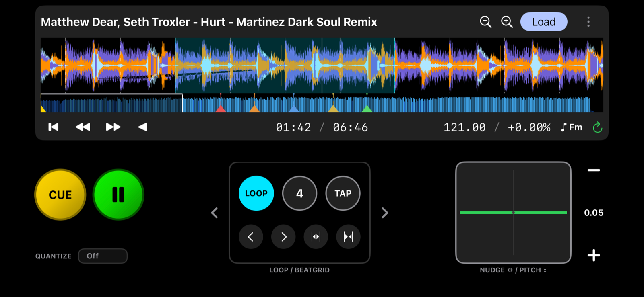
Task: Click the track title text
Action: (x=209, y=22)
